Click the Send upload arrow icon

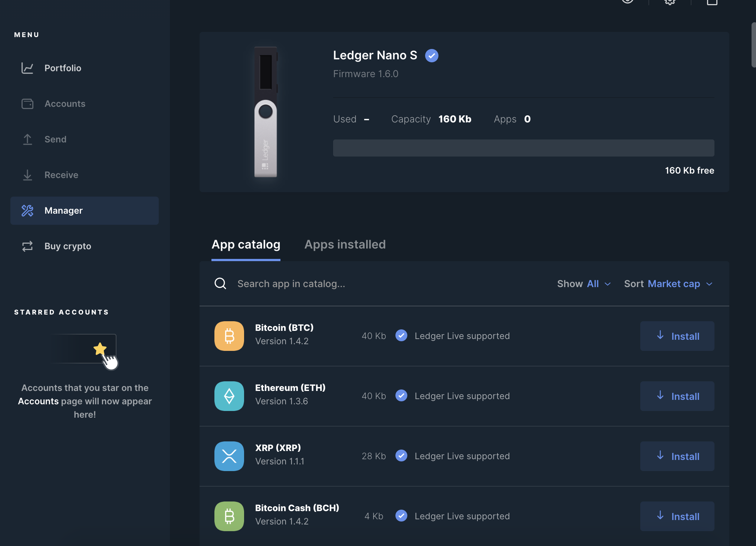[x=27, y=139]
